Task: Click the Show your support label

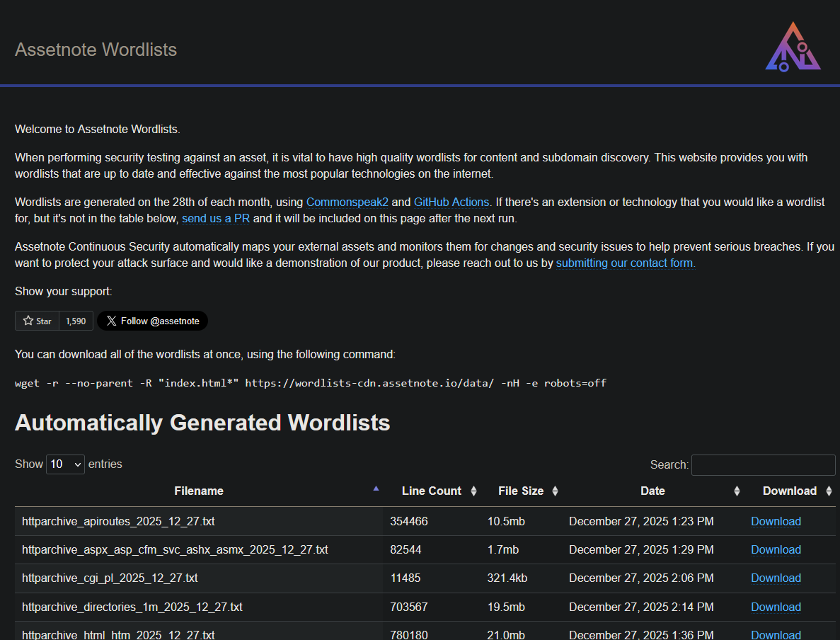Action: (64, 292)
